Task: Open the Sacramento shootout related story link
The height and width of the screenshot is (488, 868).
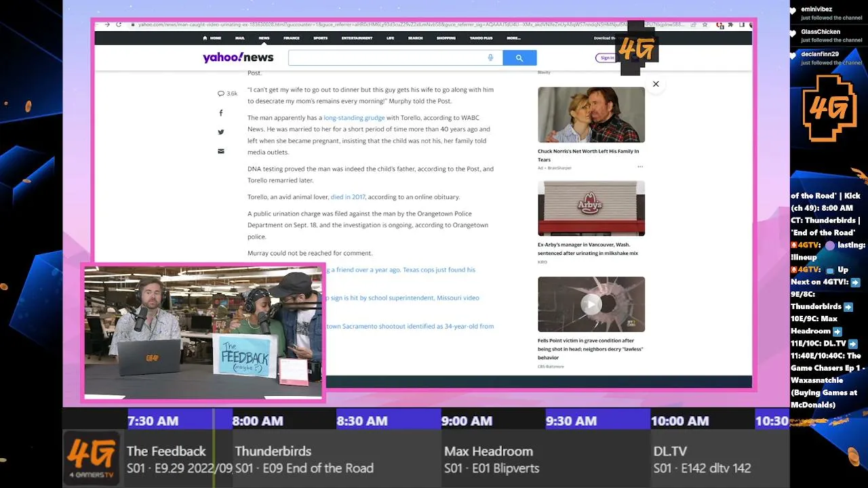Action: click(410, 327)
